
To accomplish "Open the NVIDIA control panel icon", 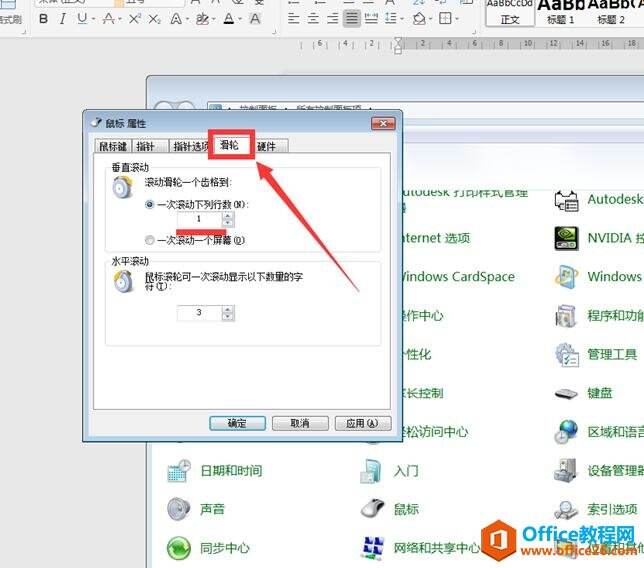I will click(566, 238).
